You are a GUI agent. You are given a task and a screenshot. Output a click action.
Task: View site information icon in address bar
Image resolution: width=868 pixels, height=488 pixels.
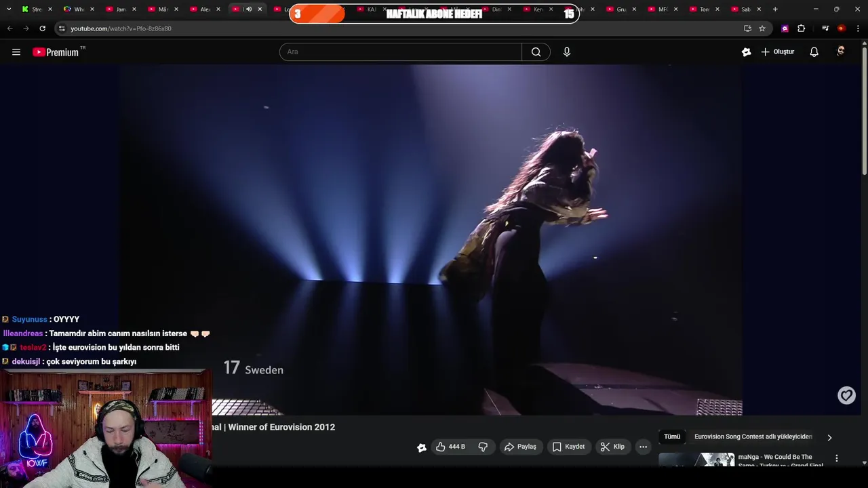tap(62, 28)
